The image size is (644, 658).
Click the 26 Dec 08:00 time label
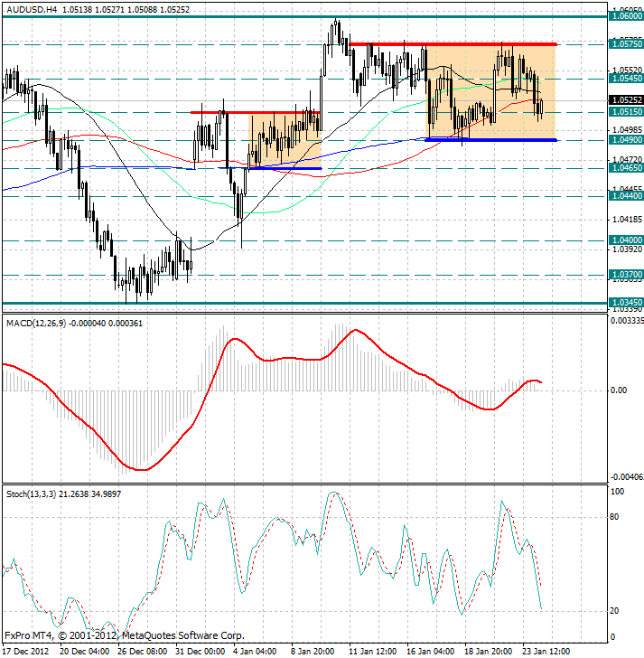[x=142, y=652]
